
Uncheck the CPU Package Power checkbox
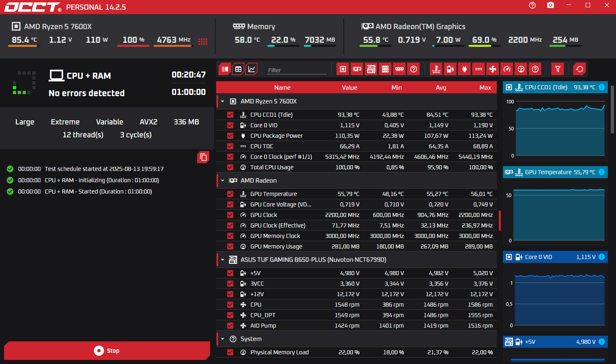tap(230, 136)
